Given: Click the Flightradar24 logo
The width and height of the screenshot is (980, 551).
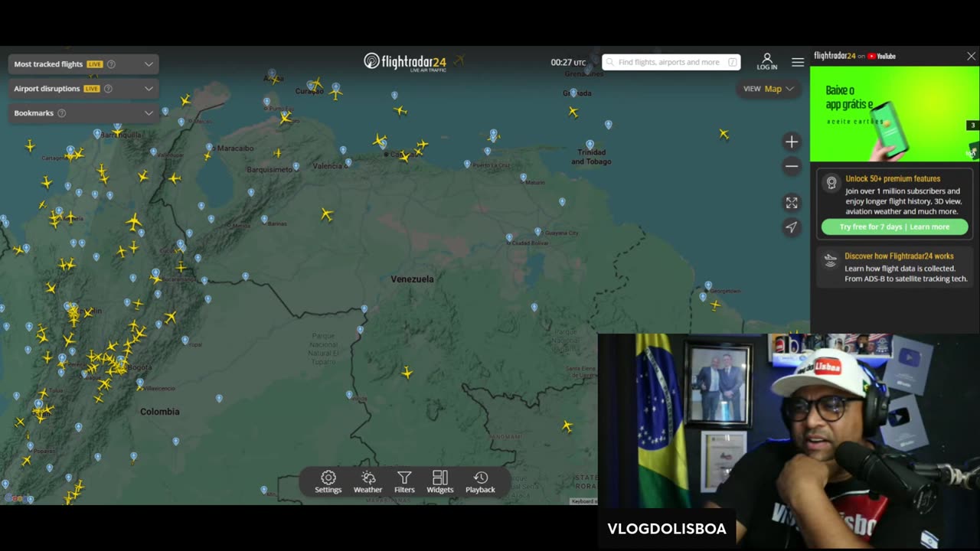Looking at the screenshot, I should pyautogui.click(x=405, y=62).
